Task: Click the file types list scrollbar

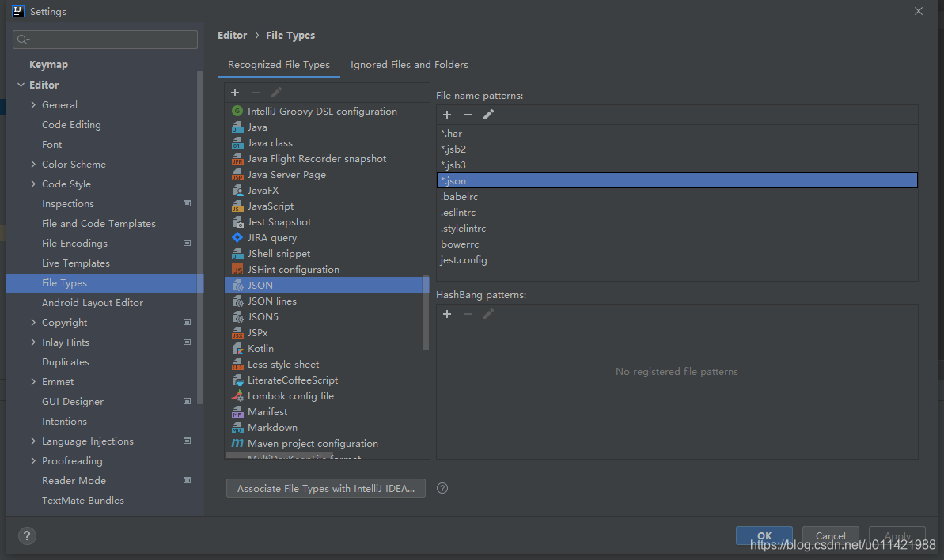Action: tap(426, 312)
